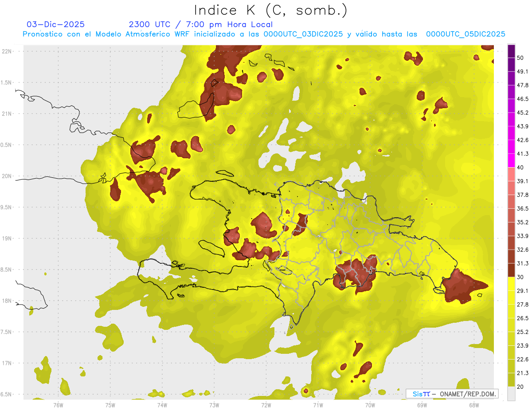Click legend value 42.6
Image resolution: width=532 pixels, height=411 pixels.
click(x=523, y=140)
